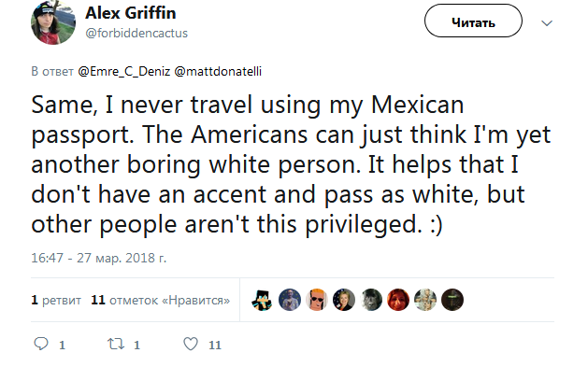Follow user with Читать button

point(473,21)
